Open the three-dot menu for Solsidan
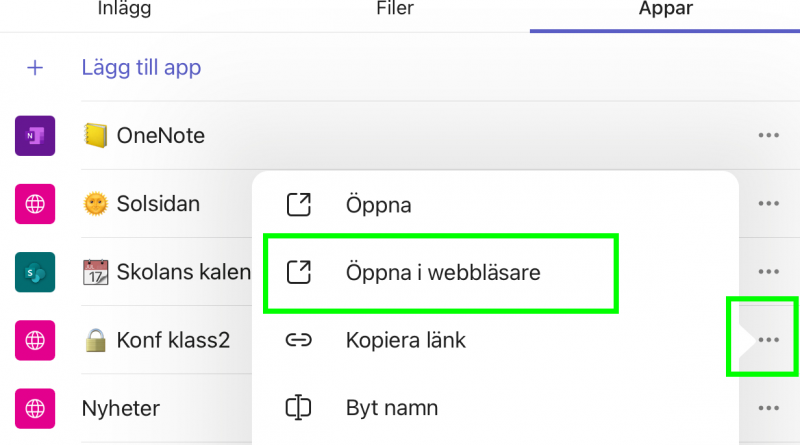Screen dimensions: 800x445 click(768, 204)
